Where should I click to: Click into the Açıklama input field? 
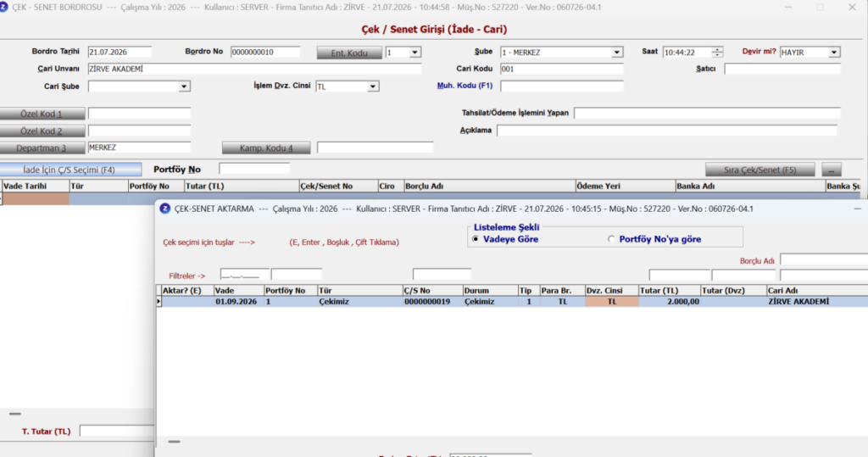click(666, 131)
